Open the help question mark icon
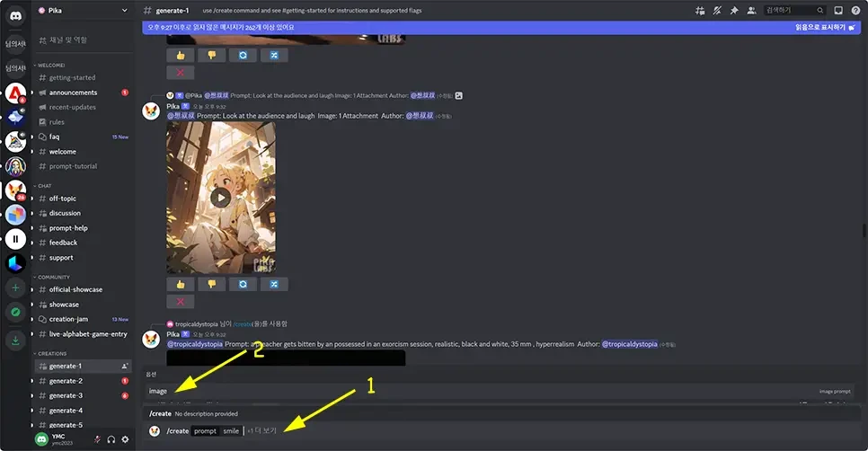868x451 pixels. 855,10
